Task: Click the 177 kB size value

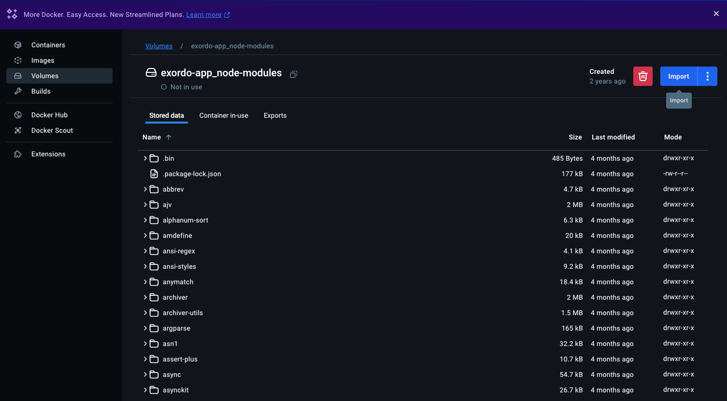Action: click(x=572, y=174)
